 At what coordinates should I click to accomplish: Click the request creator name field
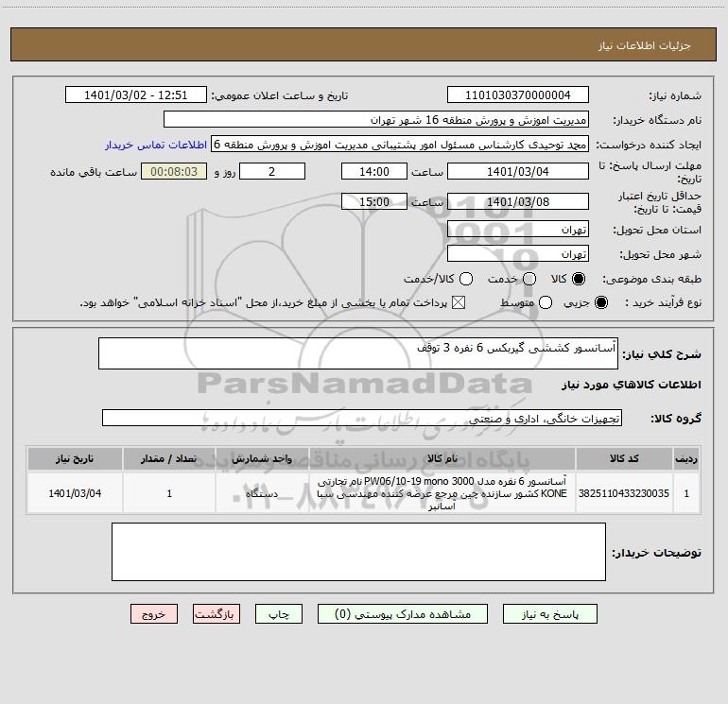[x=400, y=144]
